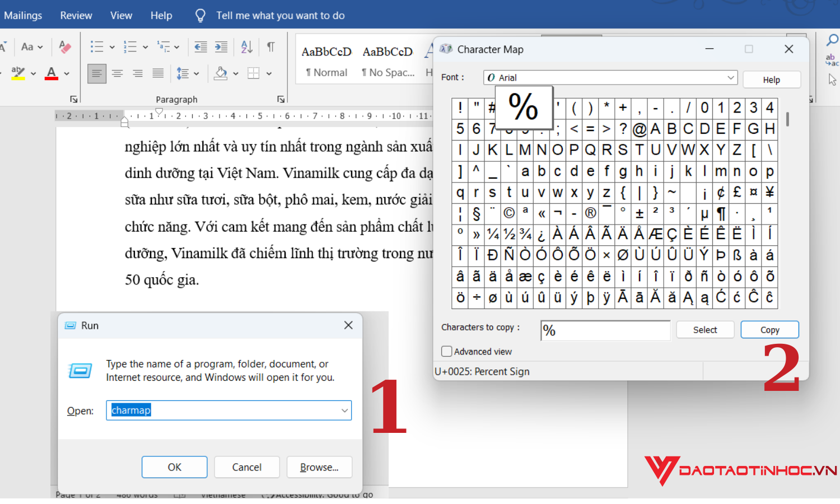Click the Tell me what you want to do box
Image resolution: width=840 pixels, height=504 pixels.
pos(281,16)
